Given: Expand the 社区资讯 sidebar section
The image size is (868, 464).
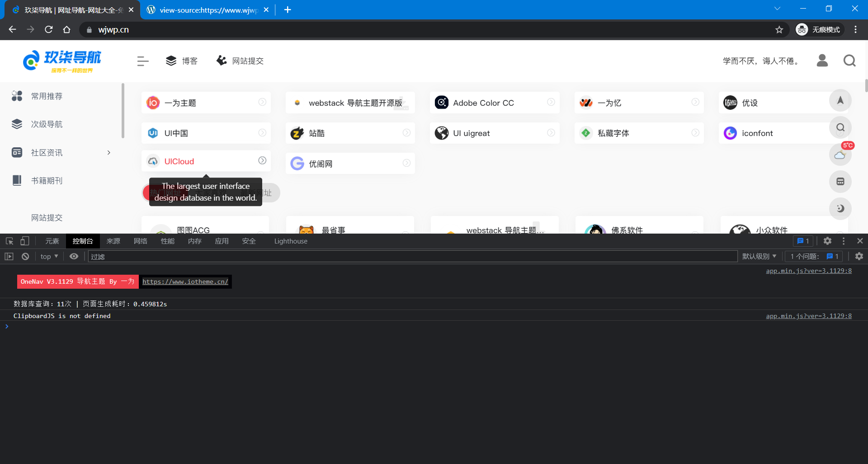Looking at the screenshot, I should click(108, 153).
